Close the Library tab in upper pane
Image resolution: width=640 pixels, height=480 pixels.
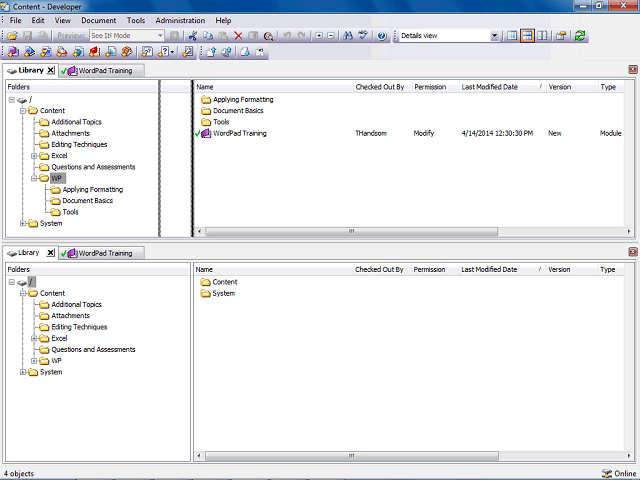point(50,70)
